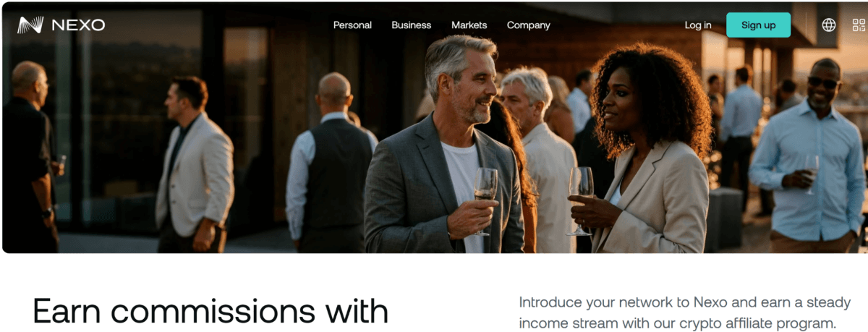868x332 pixels.
Task: Click the 'Earn commissions with' heading
Action: point(210,311)
